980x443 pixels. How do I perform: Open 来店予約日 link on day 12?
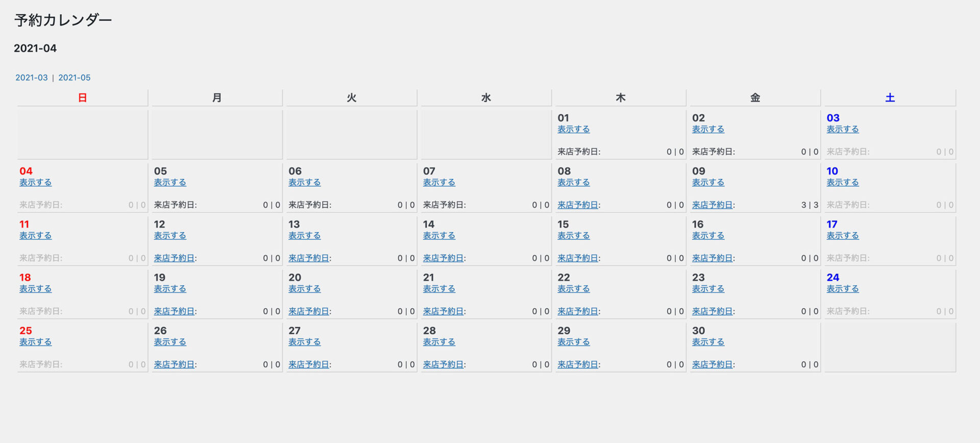174,258
